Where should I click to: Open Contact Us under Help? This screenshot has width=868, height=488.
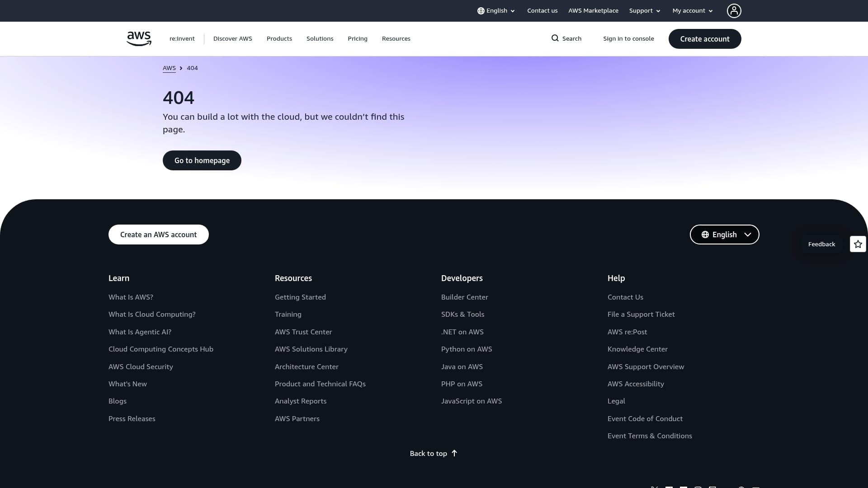(x=625, y=297)
